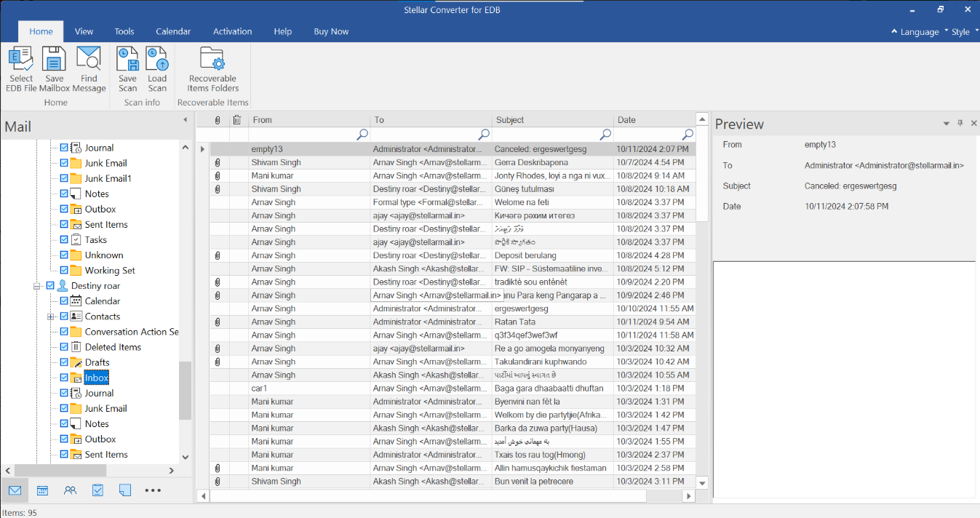Expand the Contacts folder node
This screenshot has width=980, height=518.
pos(50,316)
